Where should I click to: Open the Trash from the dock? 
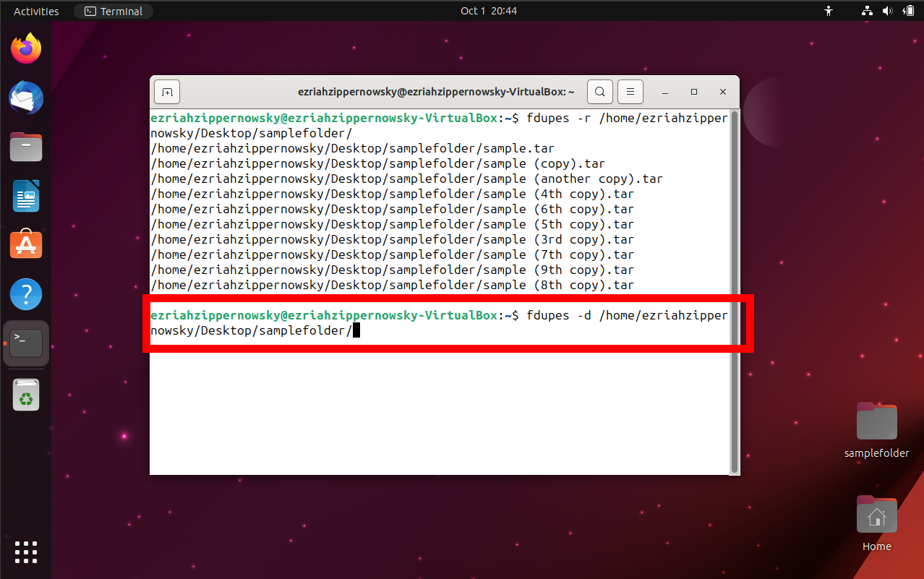tap(26, 395)
